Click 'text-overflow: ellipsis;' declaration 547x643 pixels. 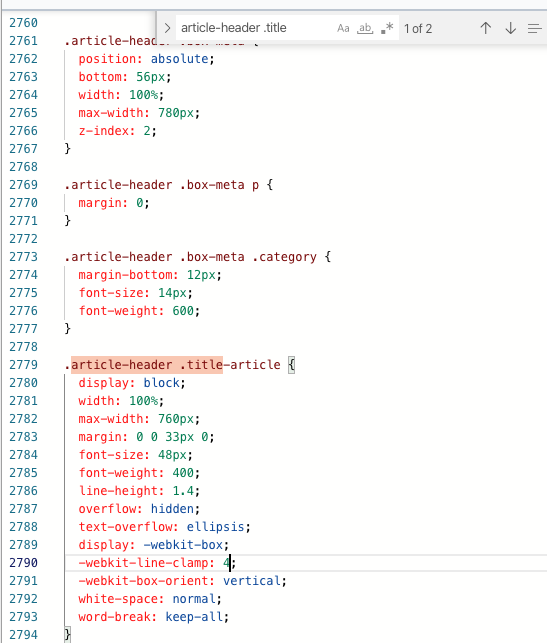pyautogui.click(x=164, y=527)
